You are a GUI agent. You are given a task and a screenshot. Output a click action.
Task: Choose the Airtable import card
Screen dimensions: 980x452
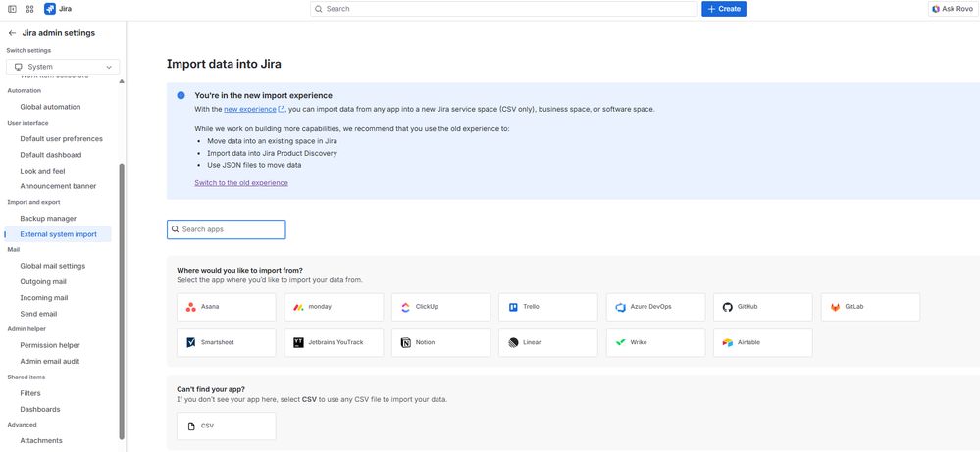click(x=763, y=343)
